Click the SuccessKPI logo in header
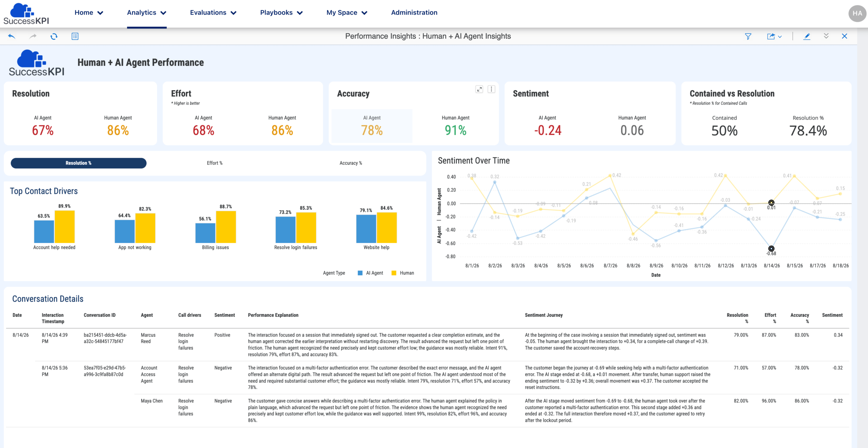Viewport: 868px width, 448px height. [26, 14]
